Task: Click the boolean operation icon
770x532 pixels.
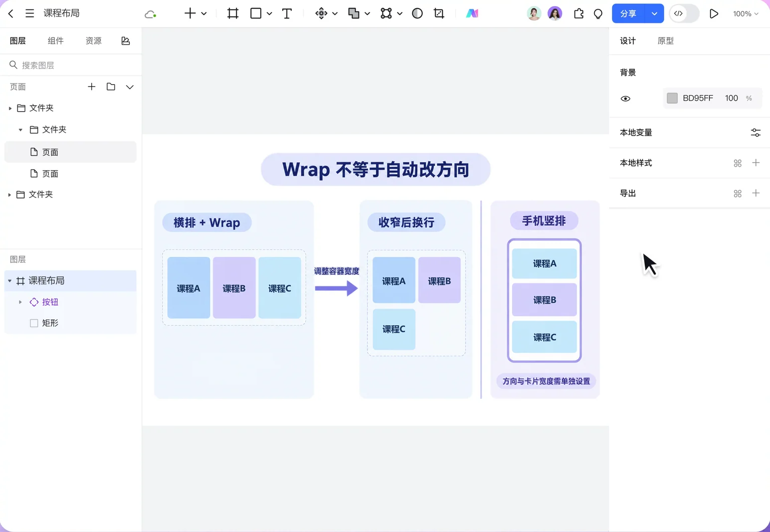Action: [x=354, y=14]
